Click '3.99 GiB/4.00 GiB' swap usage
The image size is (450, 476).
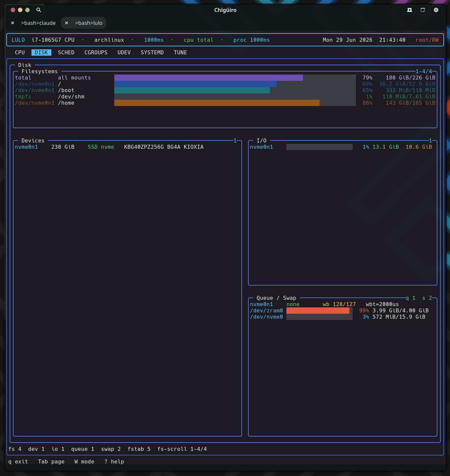click(x=401, y=310)
